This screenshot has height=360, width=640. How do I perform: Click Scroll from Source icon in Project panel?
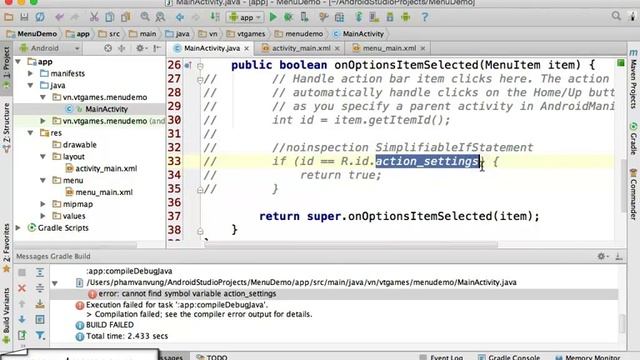[x=108, y=48]
